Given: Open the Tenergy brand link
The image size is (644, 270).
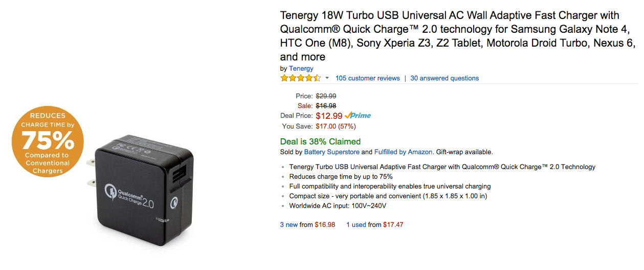Looking at the screenshot, I should [x=301, y=68].
